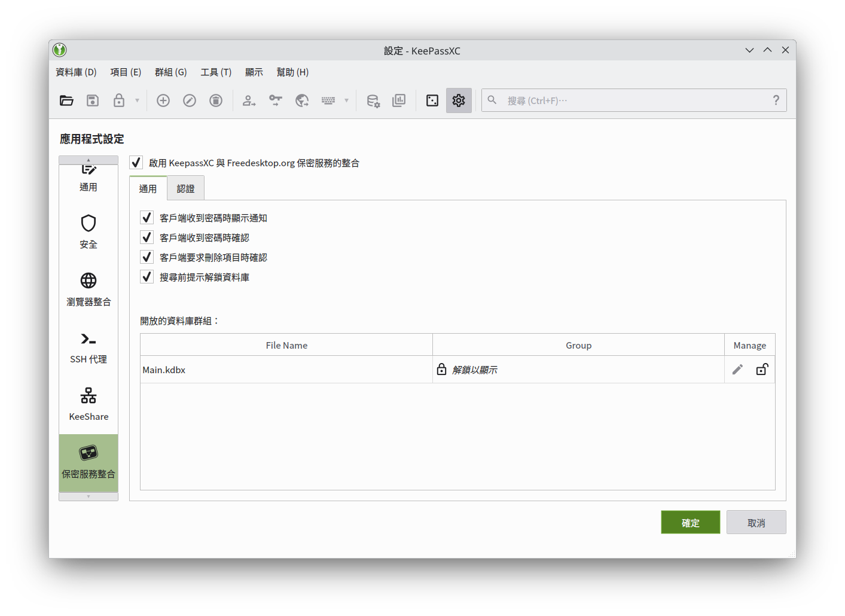Open the password generator dice icon
The image size is (845, 616).
click(432, 100)
